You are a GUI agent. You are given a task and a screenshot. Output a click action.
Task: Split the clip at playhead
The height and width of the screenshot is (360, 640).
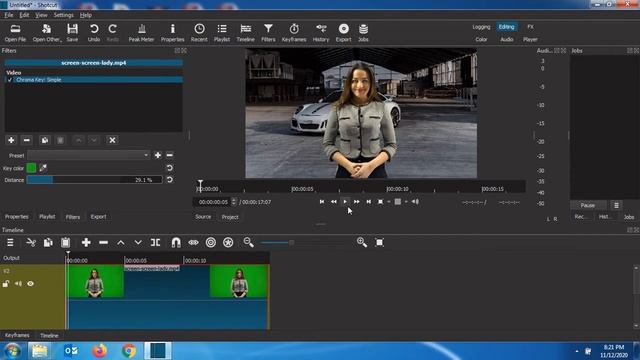[156, 242]
